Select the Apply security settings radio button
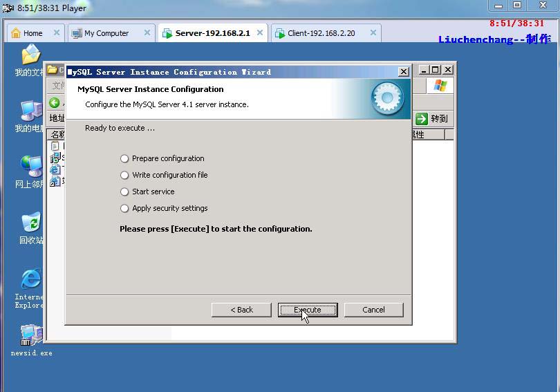The height and width of the screenshot is (392, 560). pyautogui.click(x=124, y=209)
